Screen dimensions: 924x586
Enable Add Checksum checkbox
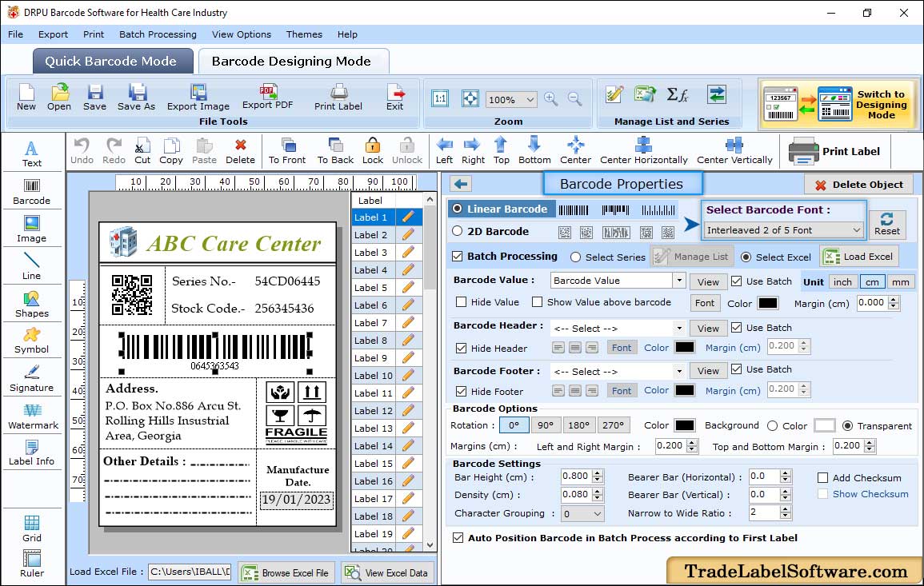click(x=822, y=477)
